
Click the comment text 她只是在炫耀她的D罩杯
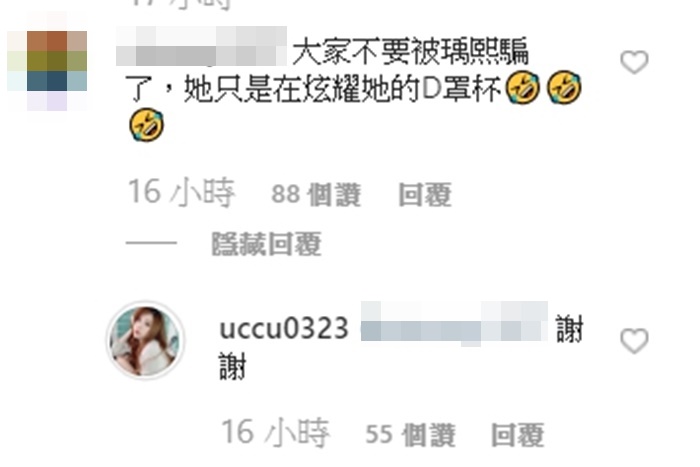(x=342, y=89)
